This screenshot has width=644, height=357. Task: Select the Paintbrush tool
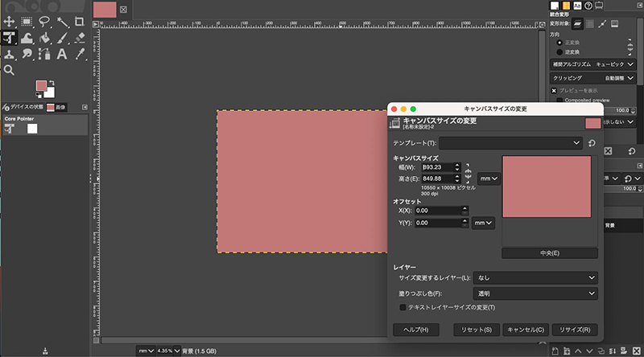(x=63, y=38)
